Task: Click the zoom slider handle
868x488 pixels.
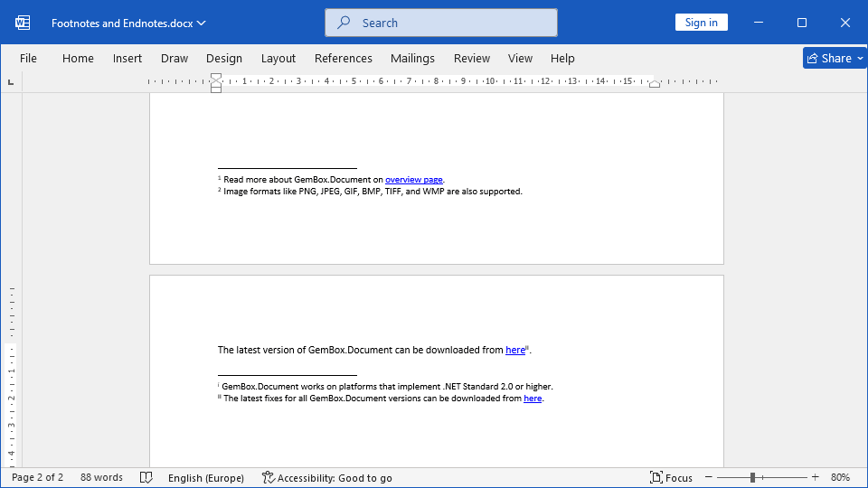Action: [x=752, y=477]
